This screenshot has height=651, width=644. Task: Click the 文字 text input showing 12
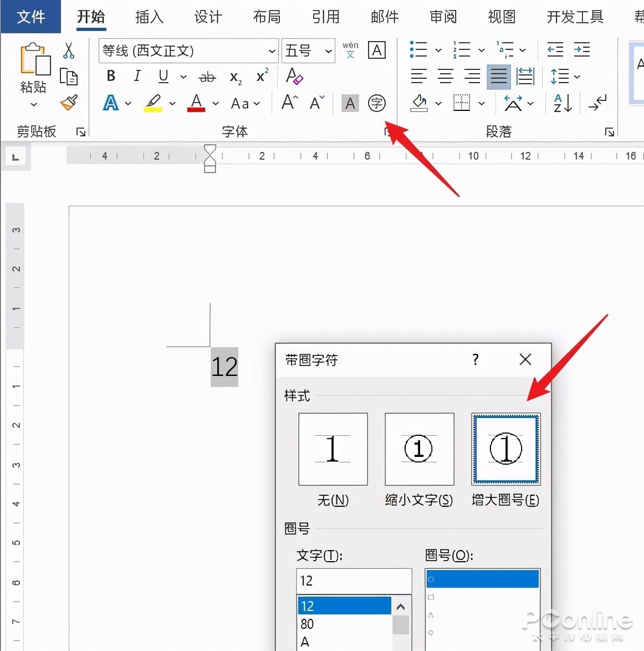(354, 580)
